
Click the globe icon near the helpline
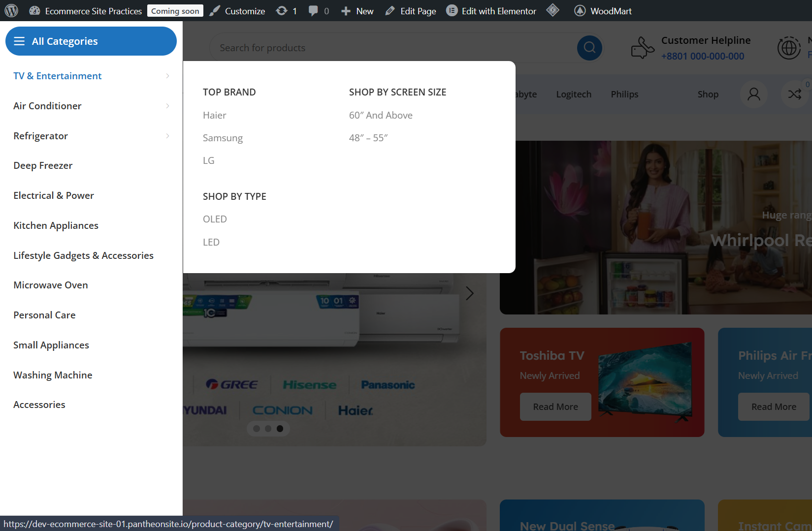pyautogui.click(x=789, y=48)
